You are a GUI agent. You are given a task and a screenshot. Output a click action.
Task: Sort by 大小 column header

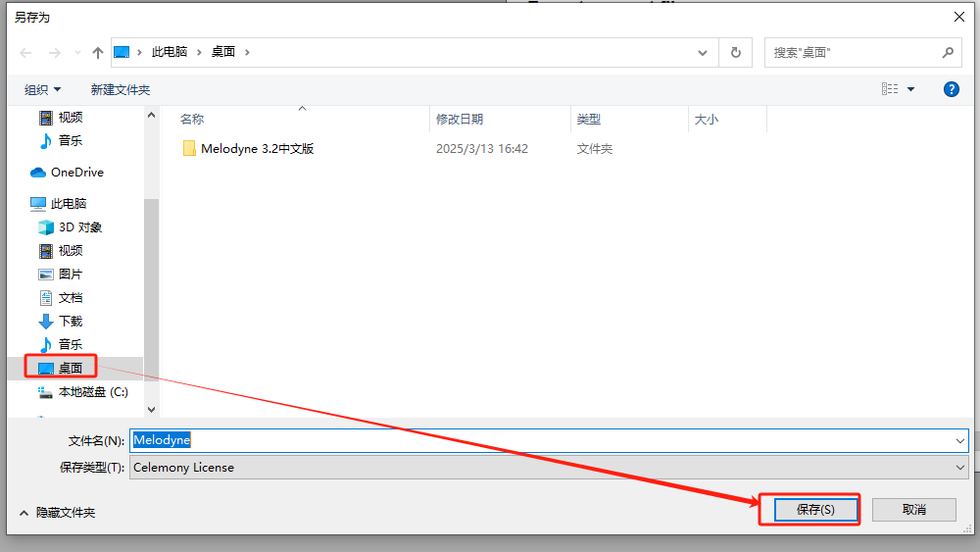coord(707,120)
